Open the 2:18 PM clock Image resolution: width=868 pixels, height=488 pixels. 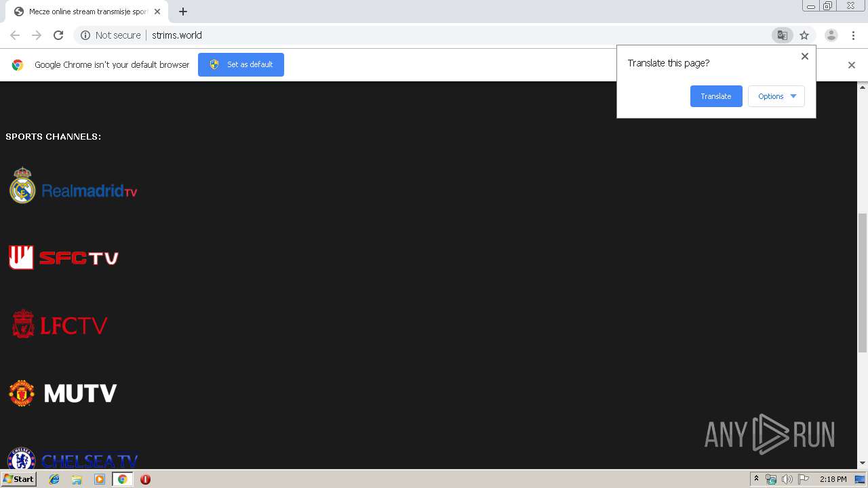(833, 479)
